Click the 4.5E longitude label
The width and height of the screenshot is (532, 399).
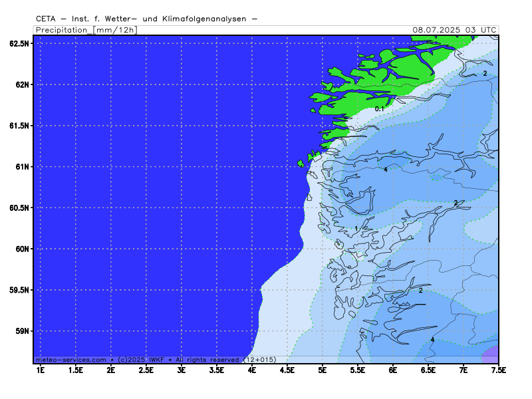287,370
